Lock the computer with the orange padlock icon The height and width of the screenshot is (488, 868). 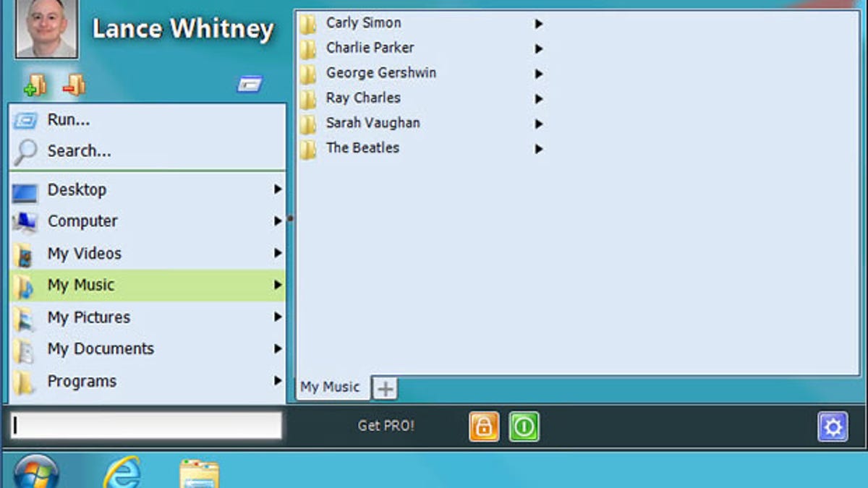(x=484, y=426)
